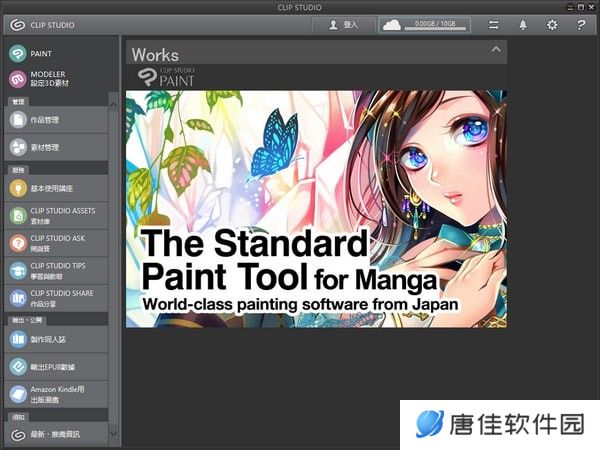
Task: Select export EPUB data item
Action: click(x=56, y=367)
